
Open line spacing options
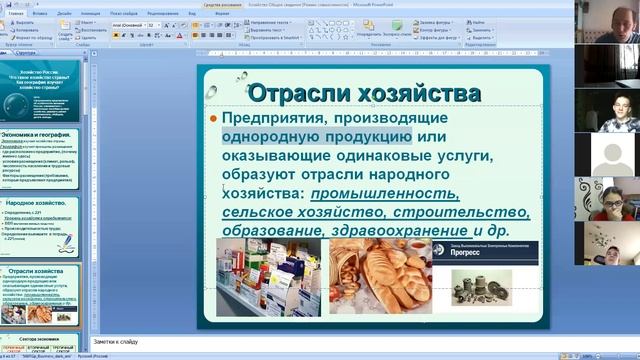tap(237, 25)
